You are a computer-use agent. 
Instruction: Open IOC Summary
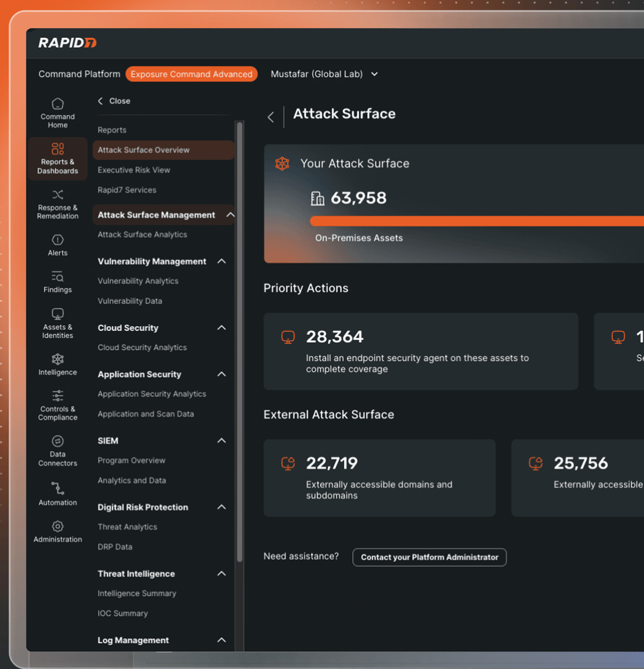123,614
